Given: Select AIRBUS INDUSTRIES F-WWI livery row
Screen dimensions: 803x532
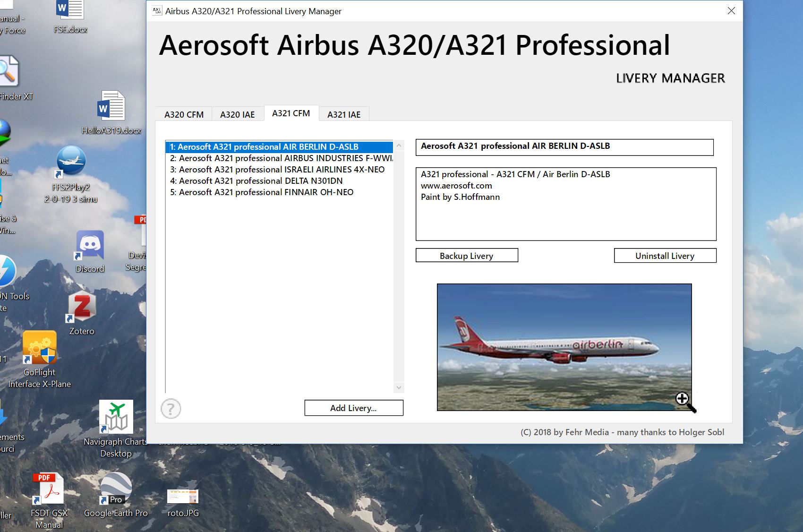Looking at the screenshot, I should (x=280, y=158).
